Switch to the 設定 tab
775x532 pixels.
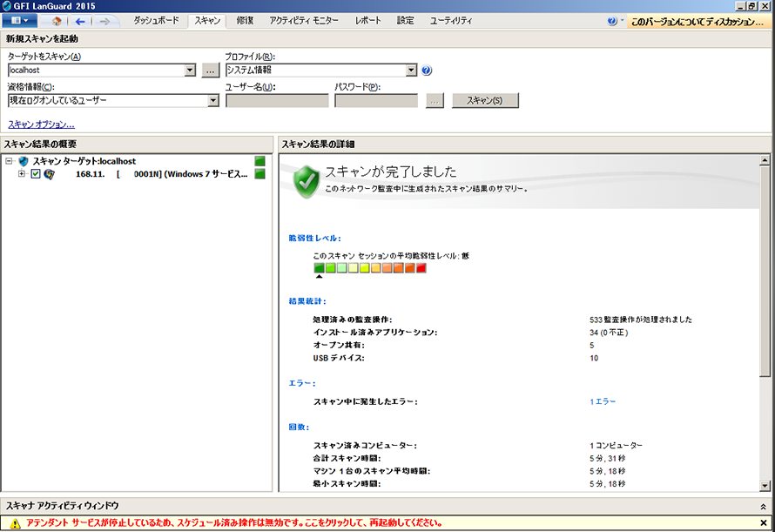tap(405, 21)
